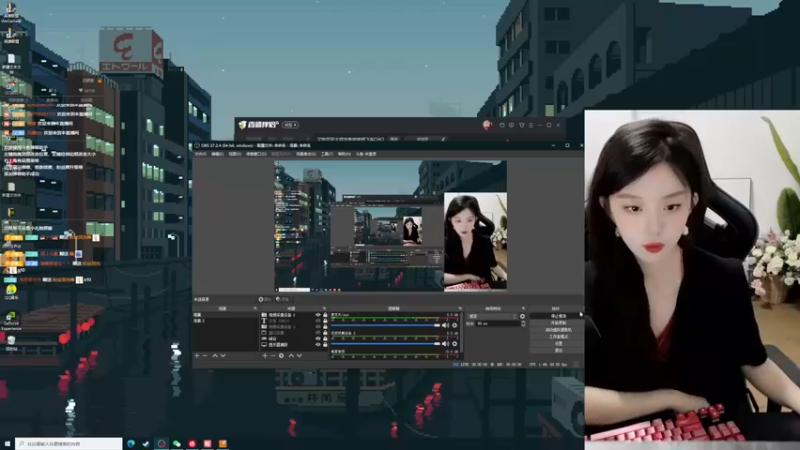Click Start Virtual Camera in Controls
The width and height of the screenshot is (800, 450).
557,330
